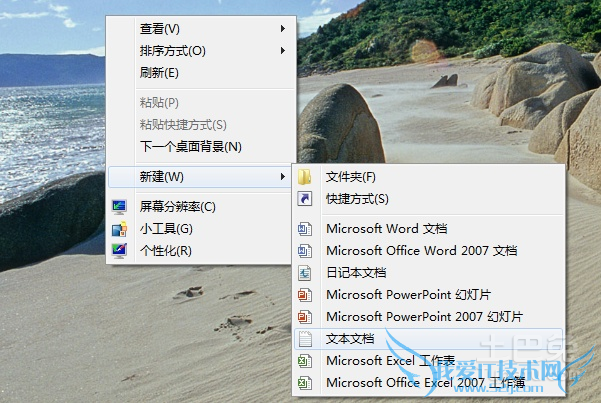Expand the 查看(V) submenu arrow

pyautogui.click(x=283, y=28)
